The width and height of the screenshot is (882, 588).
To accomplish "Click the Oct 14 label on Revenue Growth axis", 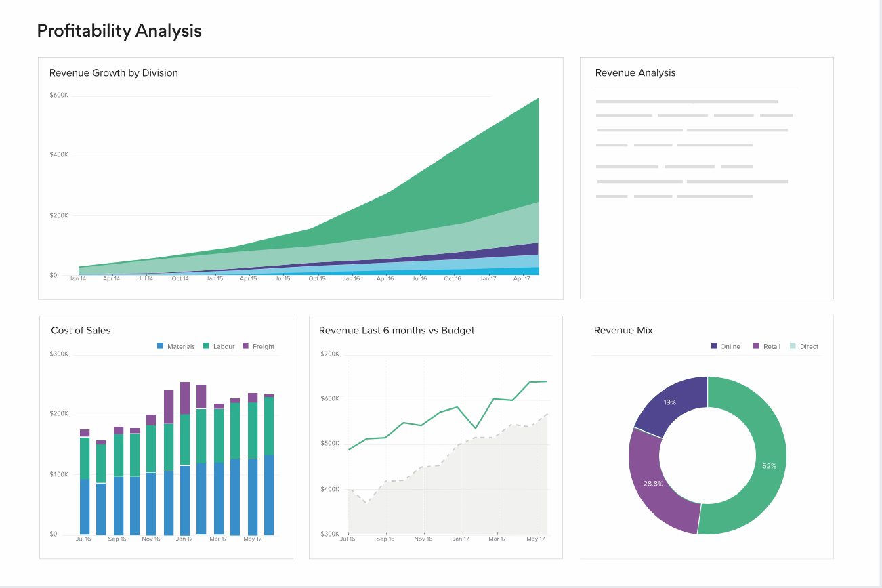I will [x=180, y=278].
